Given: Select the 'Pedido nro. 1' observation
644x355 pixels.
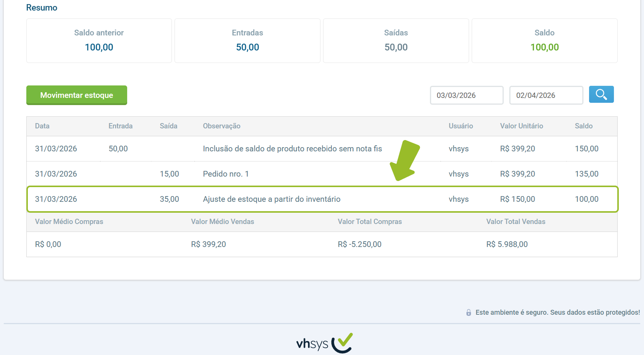Looking at the screenshot, I should tap(226, 174).
